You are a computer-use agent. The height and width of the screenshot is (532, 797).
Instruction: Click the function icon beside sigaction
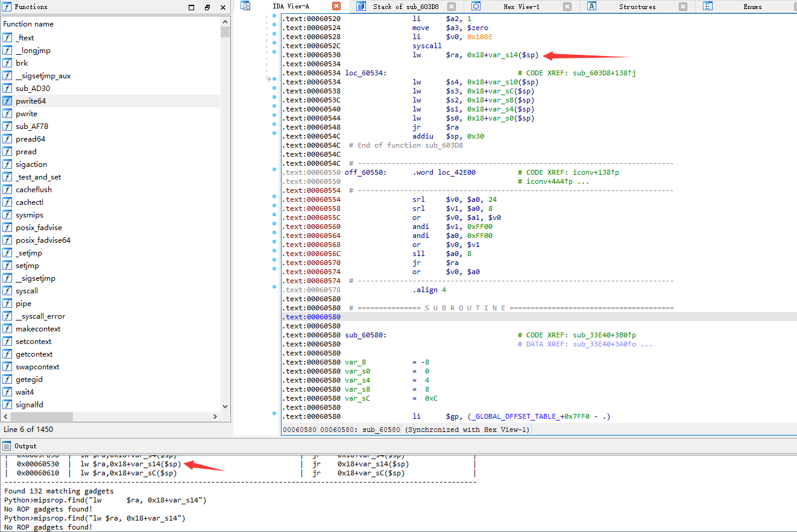[7, 164]
